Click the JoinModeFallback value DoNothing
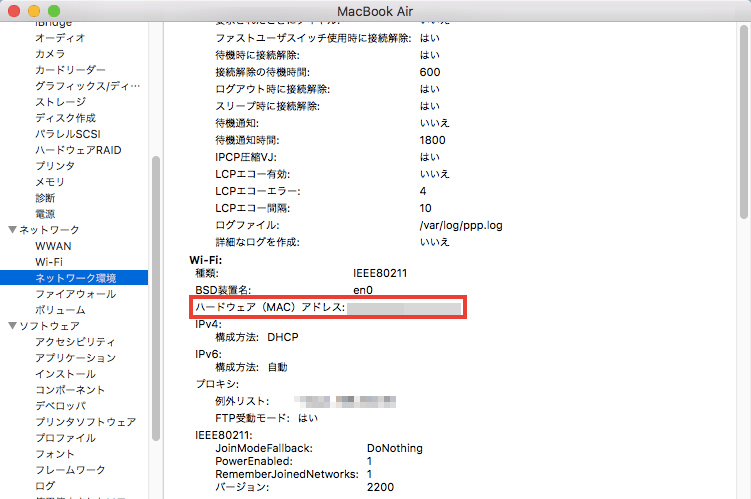This screenshot has height=499, width=751. point(395,448)
